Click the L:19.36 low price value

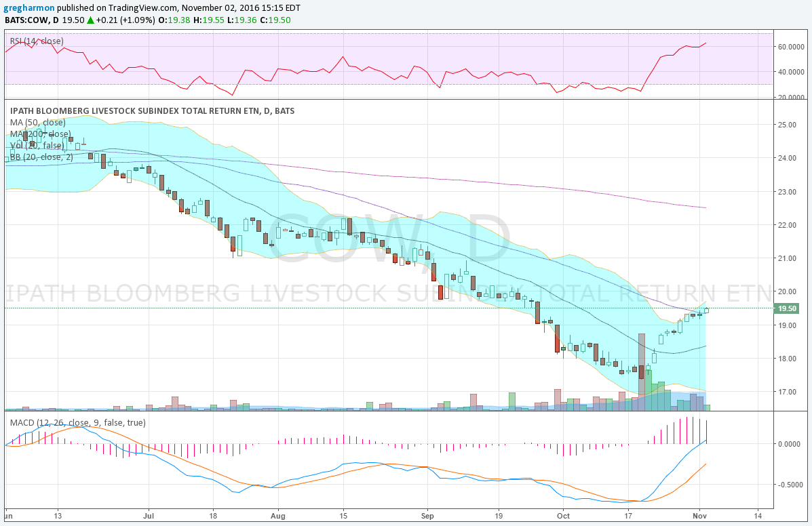click(x=242, y=20)
